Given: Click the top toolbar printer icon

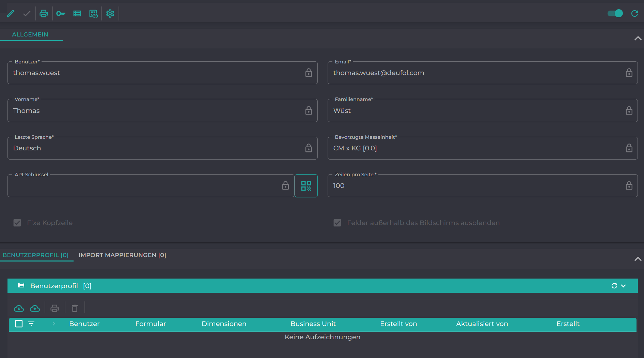Looking at the screenshot, I should coord(44,13).
